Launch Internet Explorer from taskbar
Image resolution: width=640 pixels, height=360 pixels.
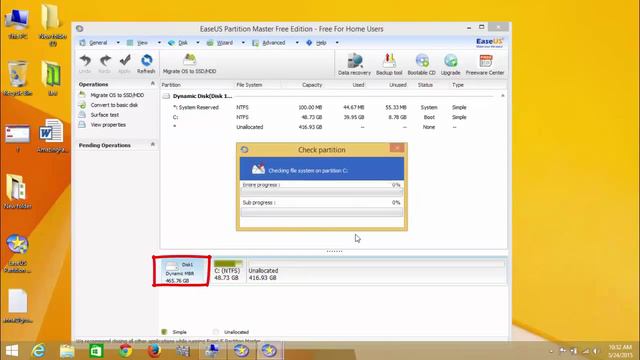[38, 351]
